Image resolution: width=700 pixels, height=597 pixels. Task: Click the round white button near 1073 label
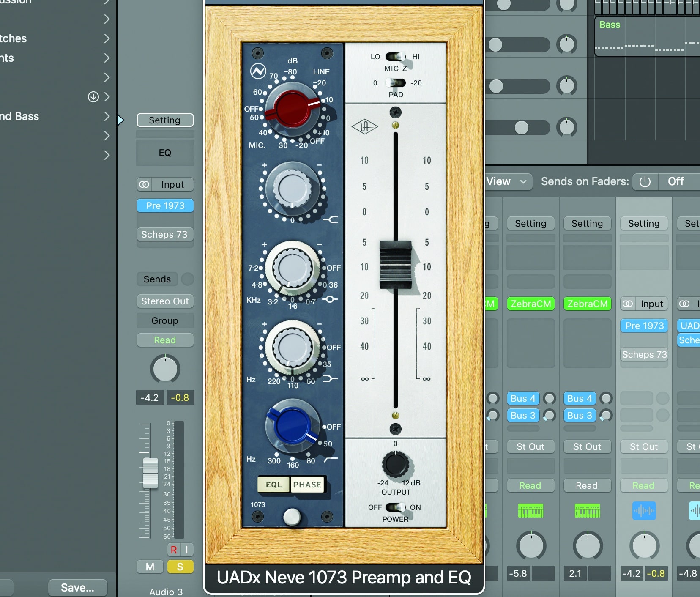(x=292, y=517)
